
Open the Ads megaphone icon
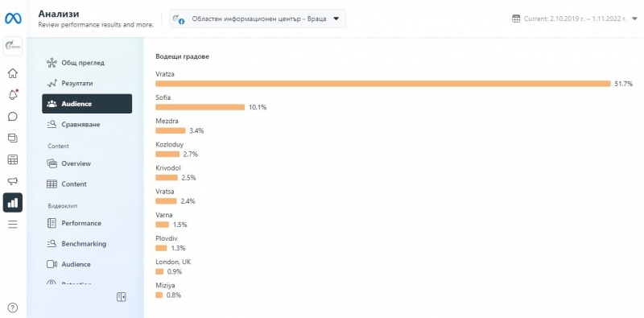13,181
